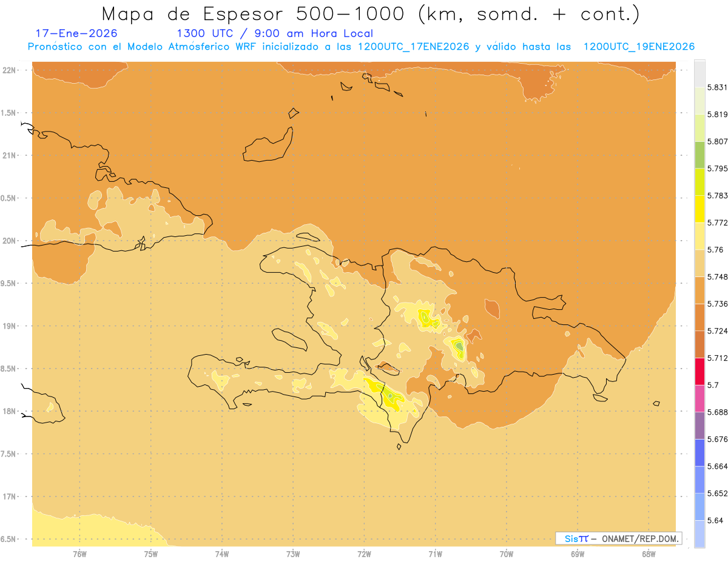728x562 pixels.
Task: Click the legend value "5.831"
Action: (717, 87)
